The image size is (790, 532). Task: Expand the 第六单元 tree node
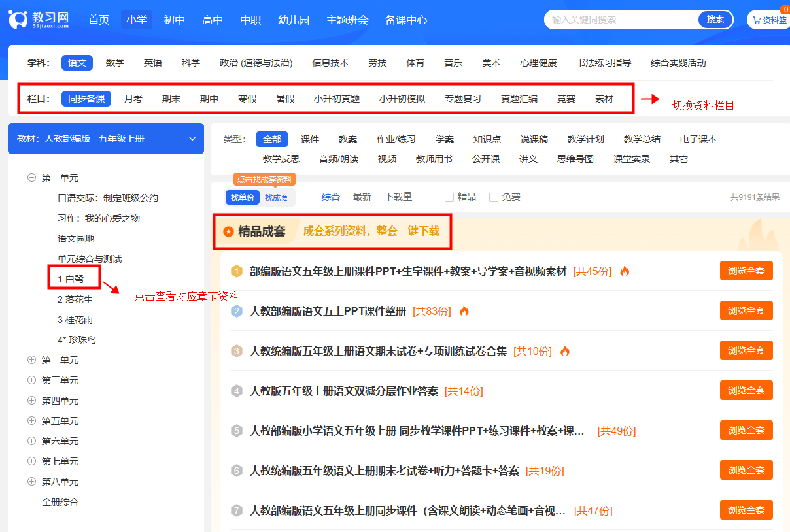(x=31, y=441)
